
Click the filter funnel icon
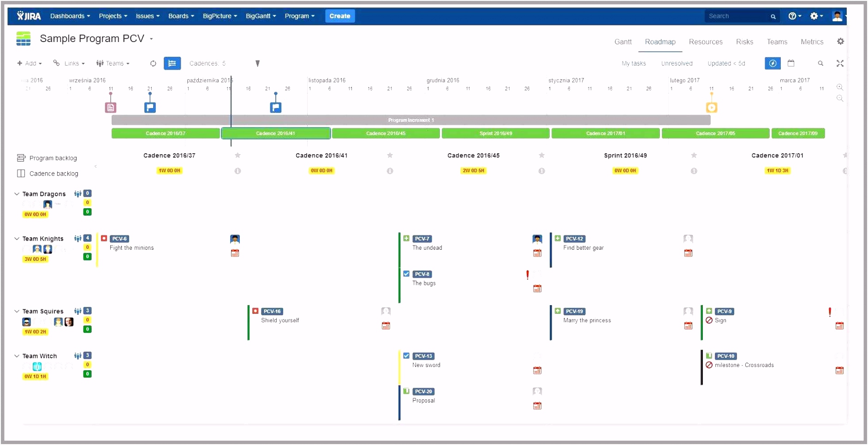[257, 63]
